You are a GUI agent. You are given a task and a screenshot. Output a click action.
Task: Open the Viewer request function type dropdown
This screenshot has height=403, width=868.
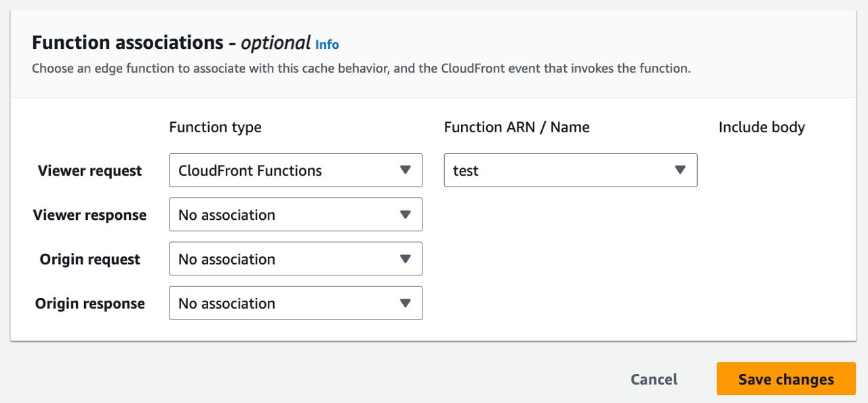click(285, 170)
